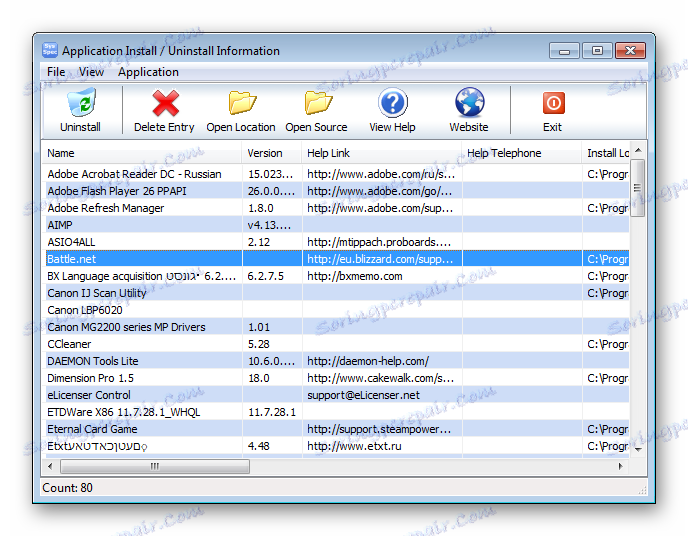Sort by the Name column header
Screen dimensions: 688x536
click(141, 153)
